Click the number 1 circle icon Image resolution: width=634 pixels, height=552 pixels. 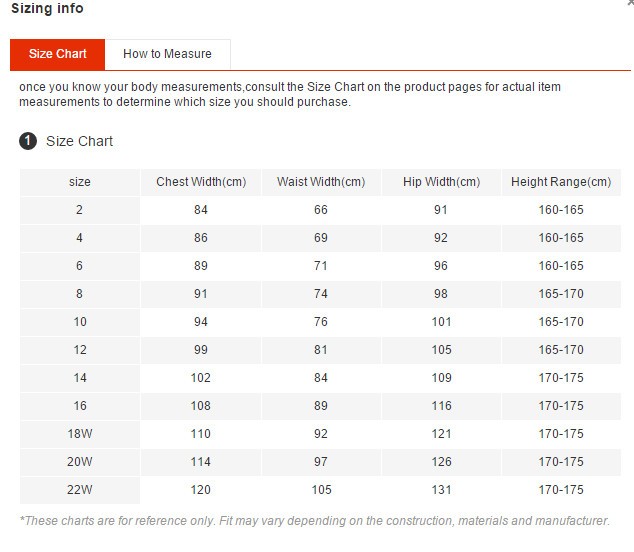[28, 141]
